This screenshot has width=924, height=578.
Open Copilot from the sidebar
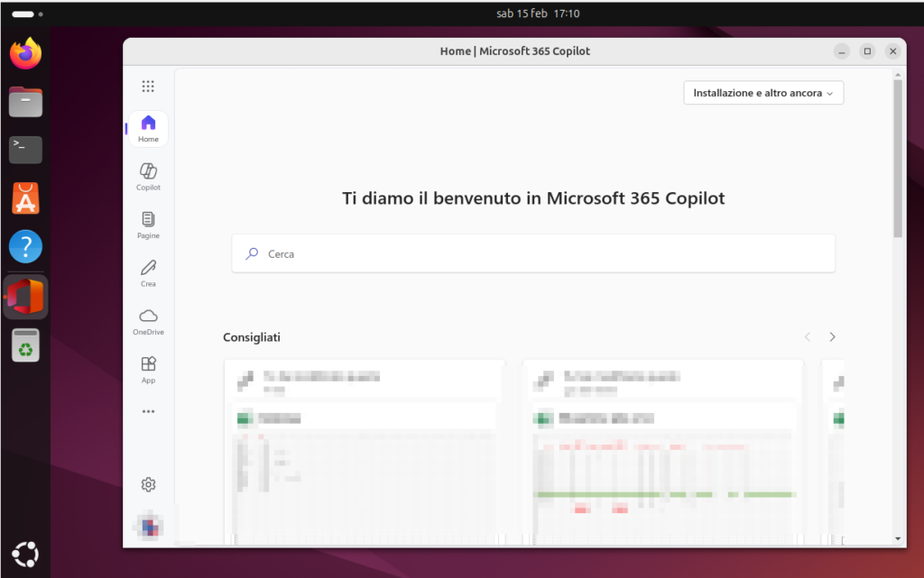tap(148, 177)
